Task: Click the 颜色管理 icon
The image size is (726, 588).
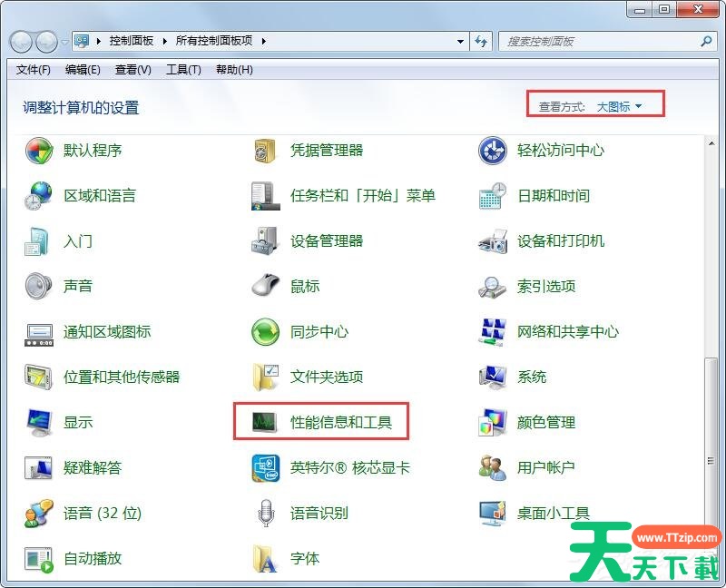Action: (492, 423)
